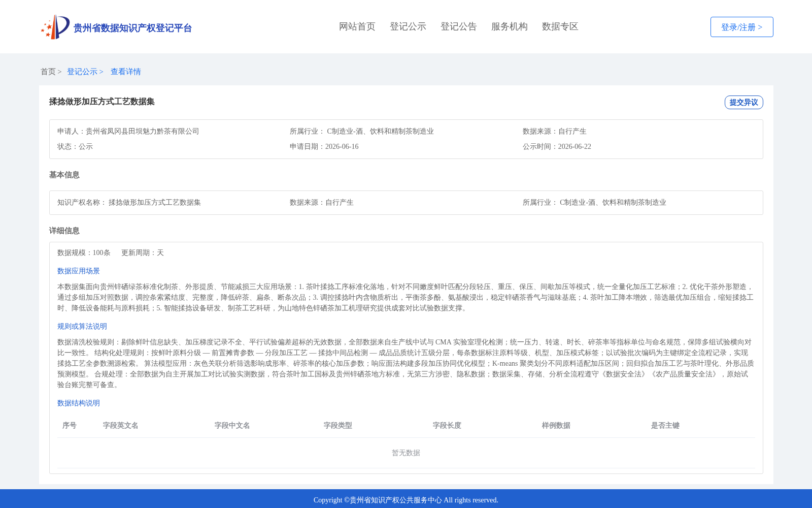Image resolution: width=812 pixels, height=508 pixels.
Task: Click the 更新周期：天 text
Action: pyautogui.click(x=143, y=252)
